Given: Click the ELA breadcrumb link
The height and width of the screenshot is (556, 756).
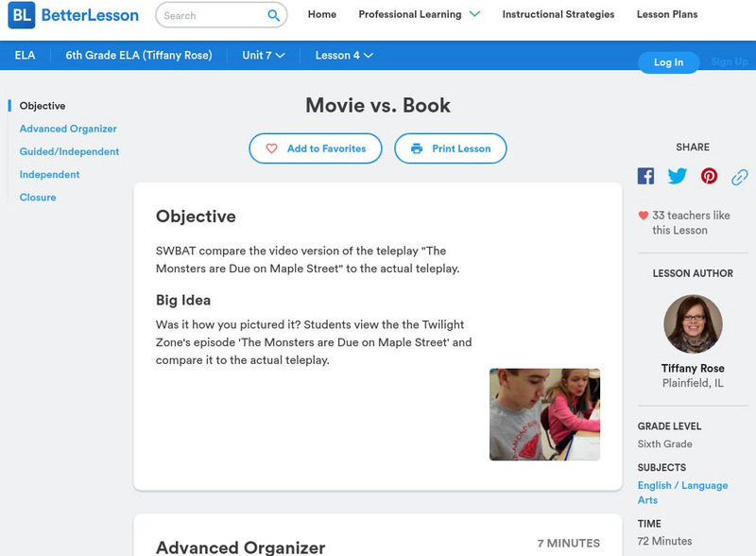Looking at the screenshot, I should click(x=25, y=56).
